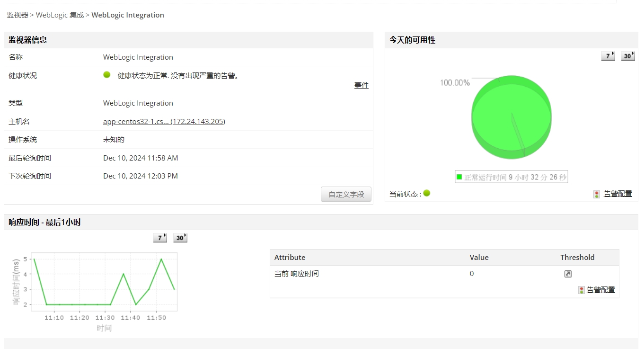Open 7-day availability report icon
Image resolution: width=644 pixels, height=349 pixels.
pyautogui.click(x=608, y=56)
